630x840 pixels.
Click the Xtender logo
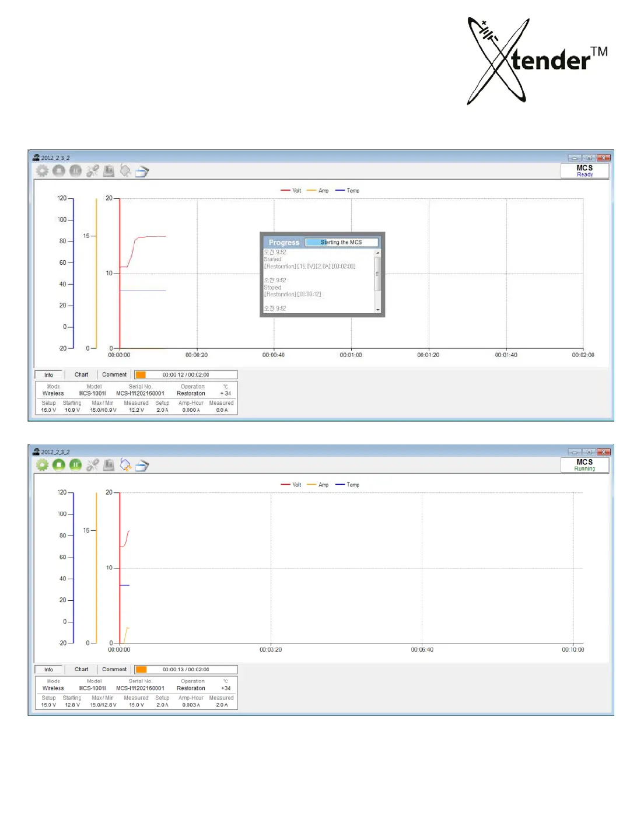[537, 61]
